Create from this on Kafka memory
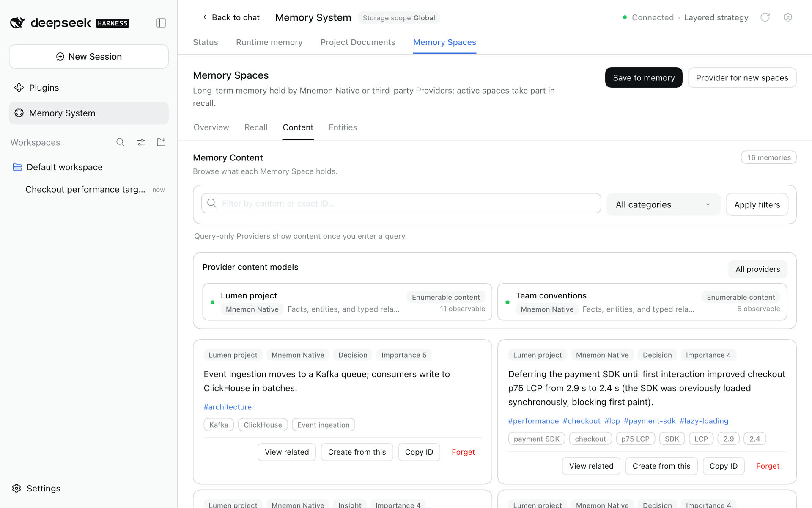Screen dimensions: 812x508 tap(357, 452)
